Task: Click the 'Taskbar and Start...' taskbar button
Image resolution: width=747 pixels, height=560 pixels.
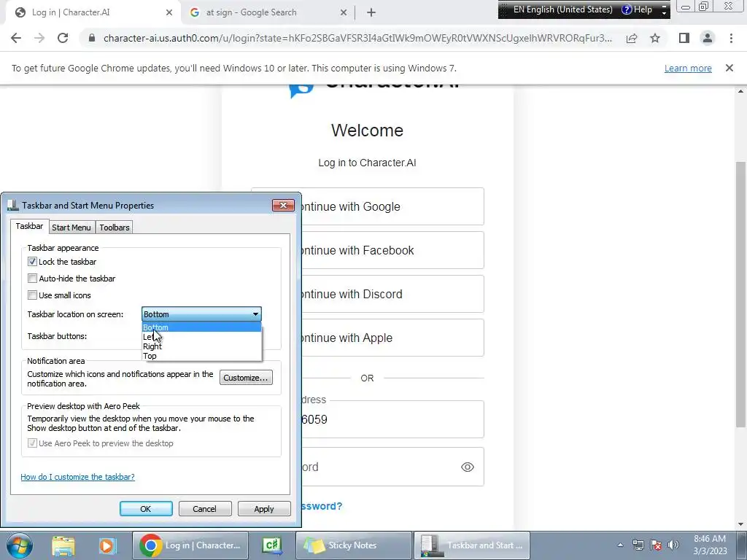Action: pyautogui.click(x=472, y=545)
